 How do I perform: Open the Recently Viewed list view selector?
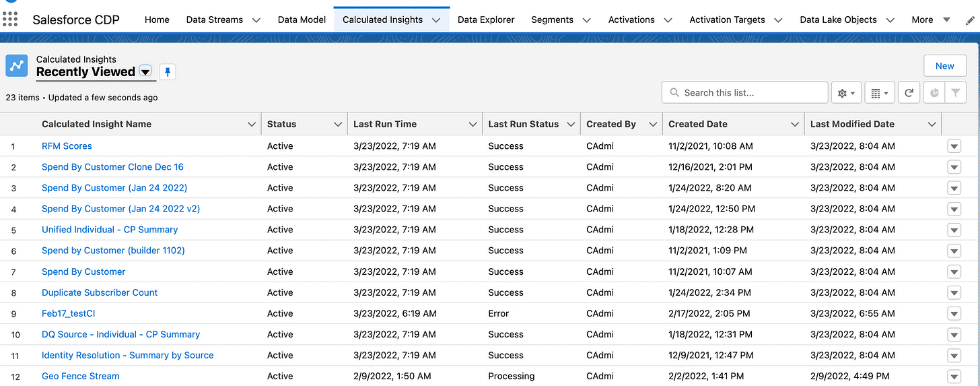pyautogui.click(x=145, y=72)
